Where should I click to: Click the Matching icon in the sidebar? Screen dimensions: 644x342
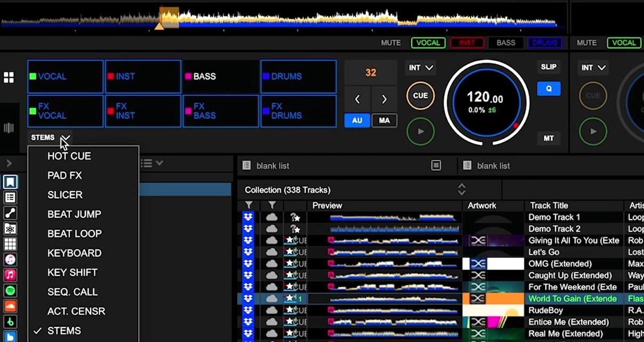(x=9, y=213)
